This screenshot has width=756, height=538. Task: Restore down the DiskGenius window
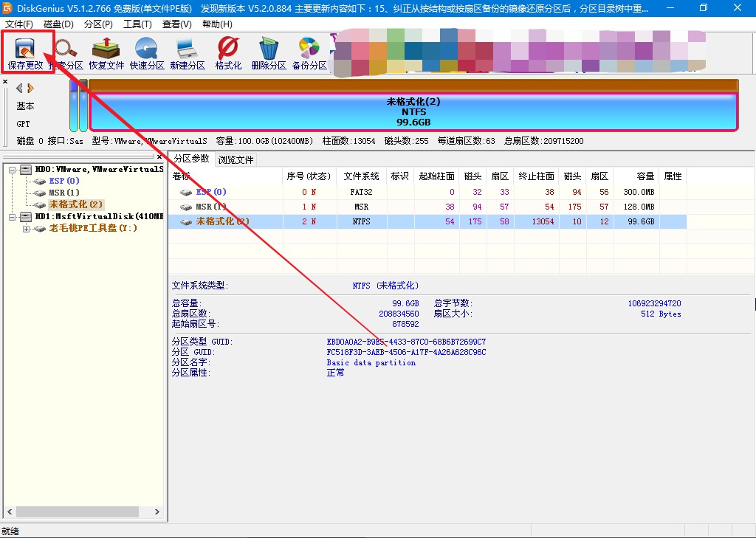click(704, 7)
